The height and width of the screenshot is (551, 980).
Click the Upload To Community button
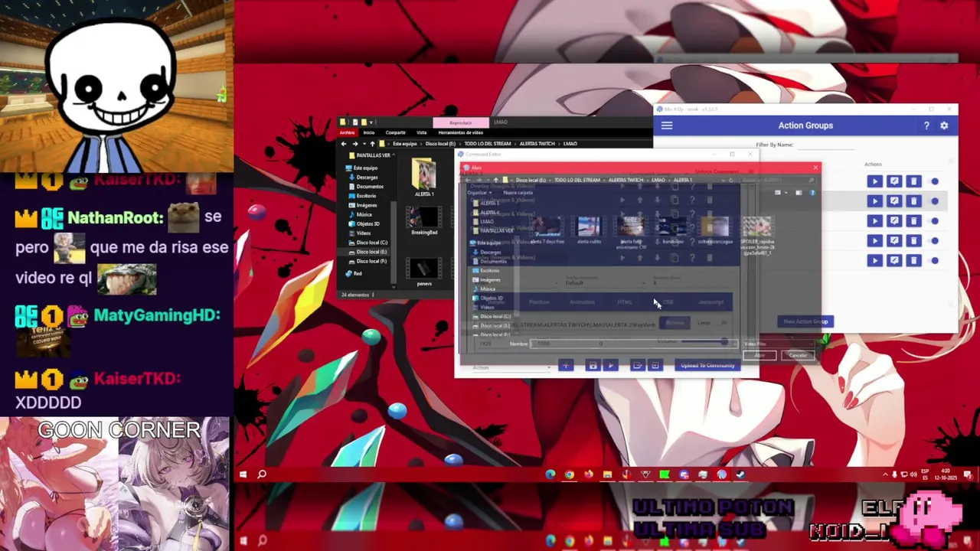coord(707,366)
